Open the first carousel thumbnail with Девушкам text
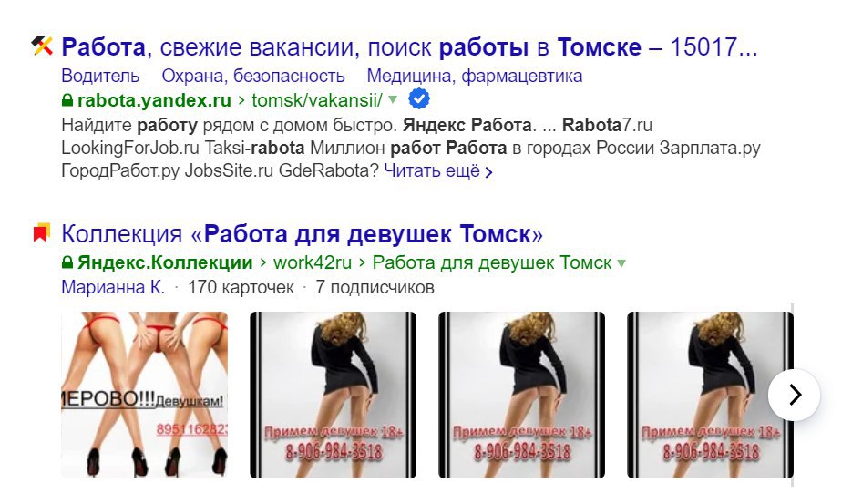 [x=145, y=395]
